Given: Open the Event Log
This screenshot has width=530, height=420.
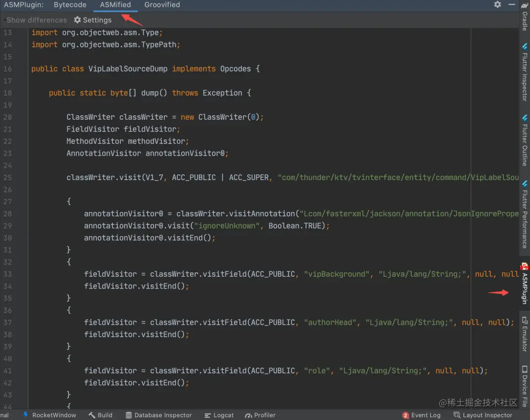Looking at the screenshot, I should 422,415.
